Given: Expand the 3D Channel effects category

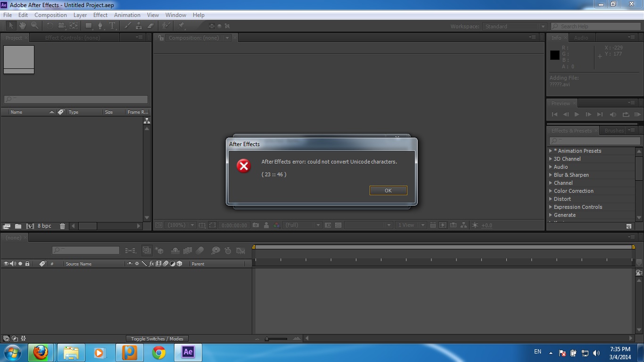Looking at the screenshot, I should point(550,159).
